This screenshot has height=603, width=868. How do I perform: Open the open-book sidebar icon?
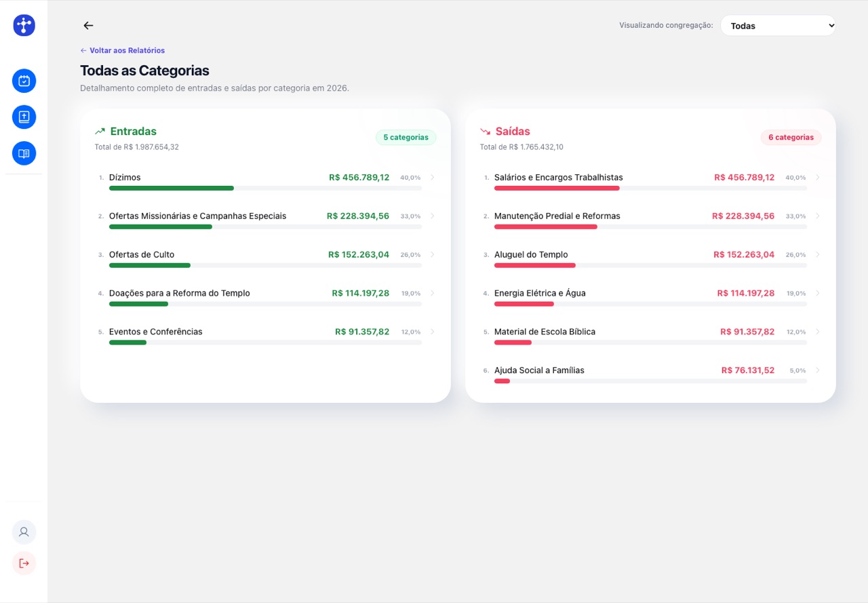24,153
